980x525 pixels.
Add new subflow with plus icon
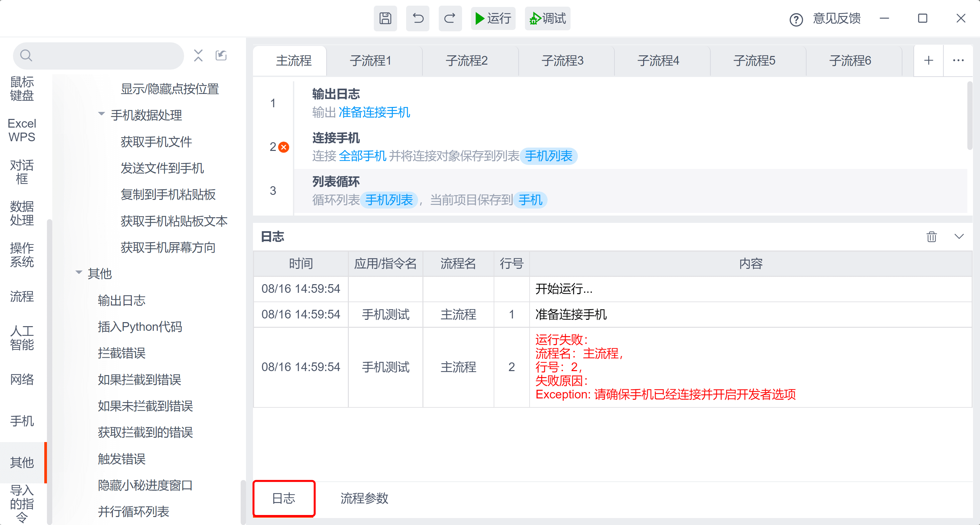click(928, 61)
